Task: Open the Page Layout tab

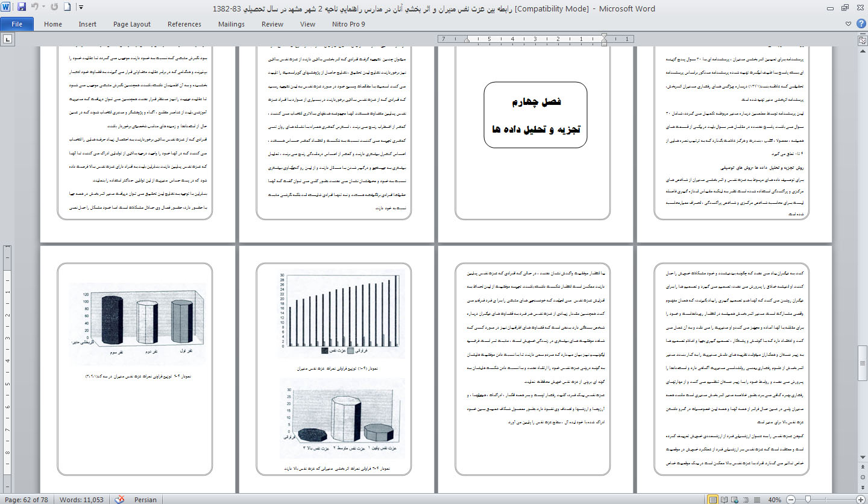Action: tap(132, 24)
